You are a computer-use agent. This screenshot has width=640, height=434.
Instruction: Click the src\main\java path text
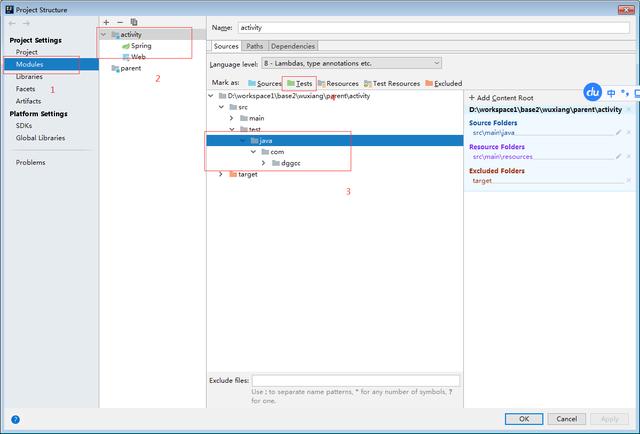(493, 133)
